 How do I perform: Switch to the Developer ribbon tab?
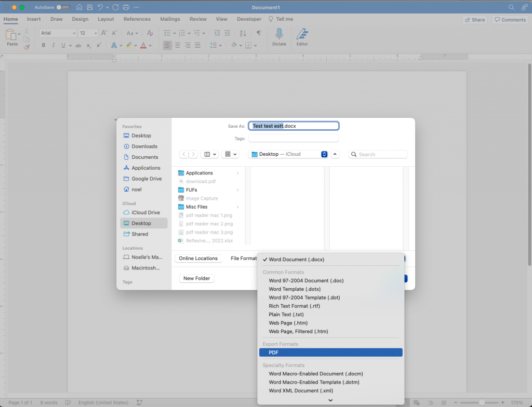pos(249,19)
